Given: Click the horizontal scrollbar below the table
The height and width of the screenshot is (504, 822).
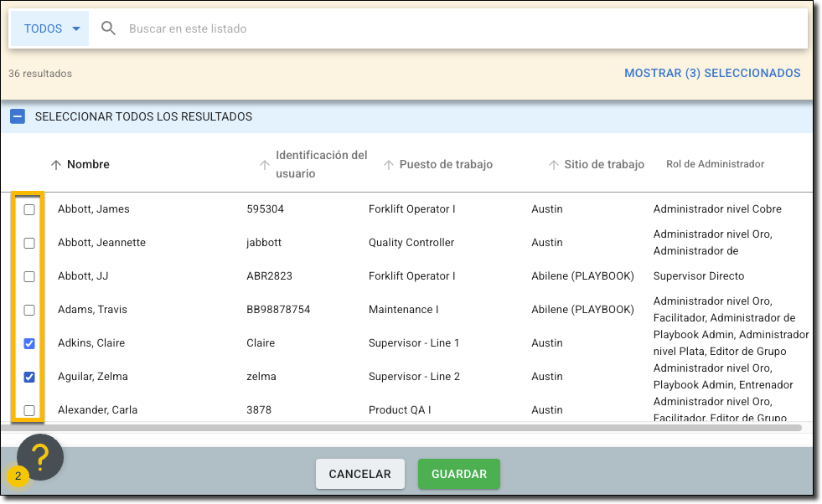Looking at the screenshot, I should point(402,428).
